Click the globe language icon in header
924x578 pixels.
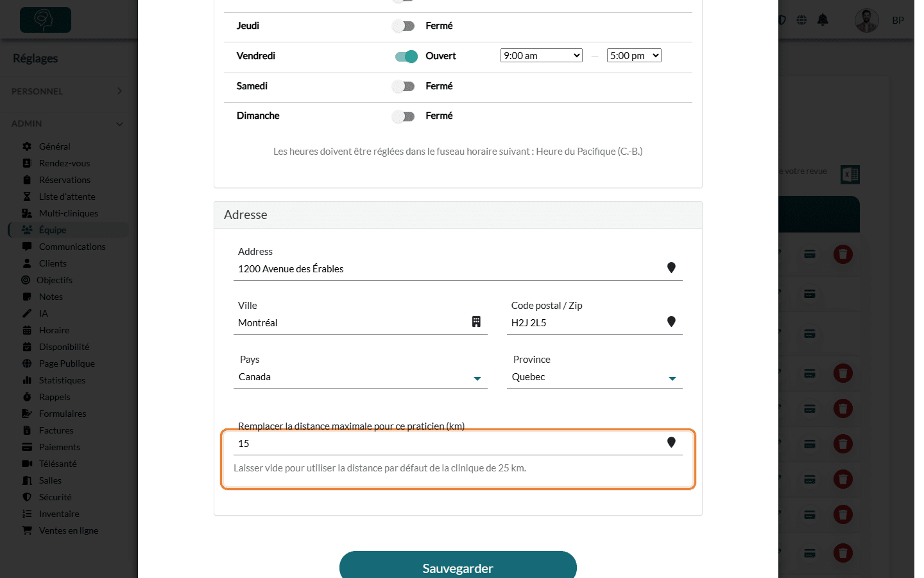(x=801, y=20)
